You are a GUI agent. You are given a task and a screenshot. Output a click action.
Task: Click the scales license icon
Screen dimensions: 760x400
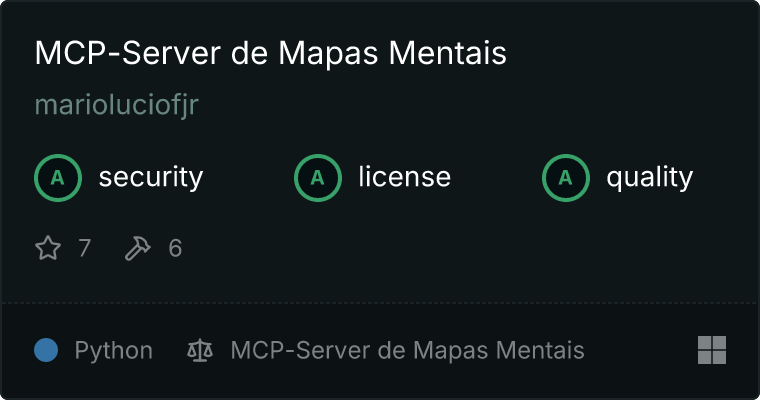pyautogui.click(x=200, y=350)
